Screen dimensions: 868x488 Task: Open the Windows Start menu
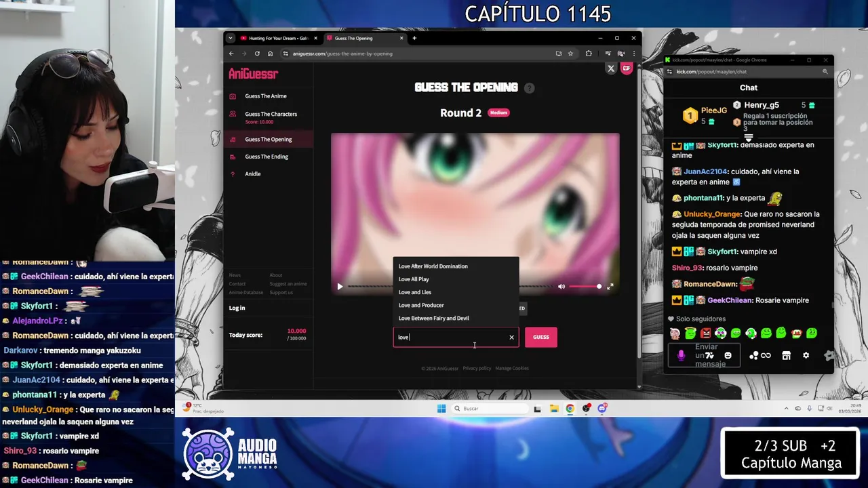[x=441, y=408]
